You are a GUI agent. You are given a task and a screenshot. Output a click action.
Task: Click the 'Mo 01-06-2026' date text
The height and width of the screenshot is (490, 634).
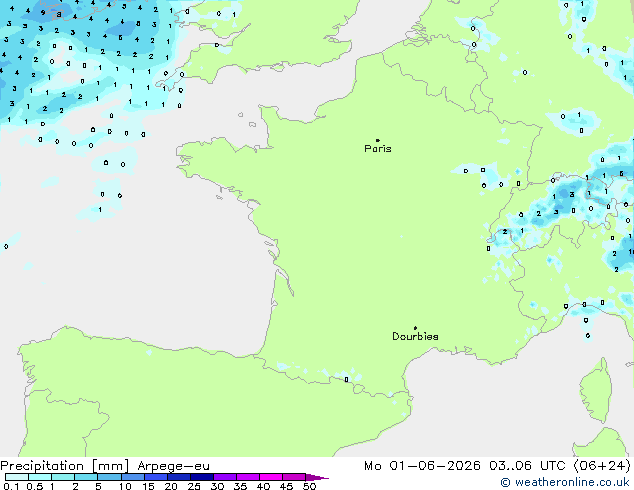pos(422,466)
